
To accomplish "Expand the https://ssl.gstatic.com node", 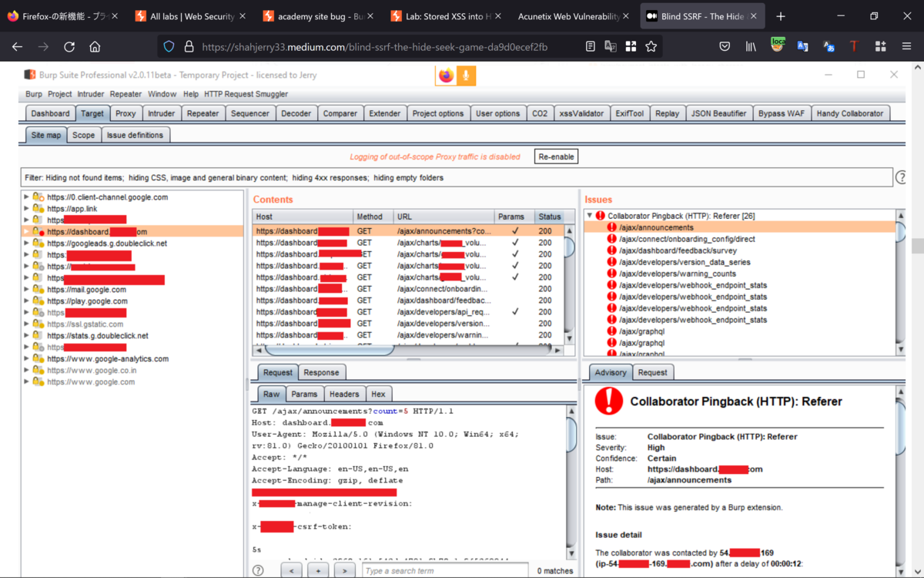I will click(26, 324).
